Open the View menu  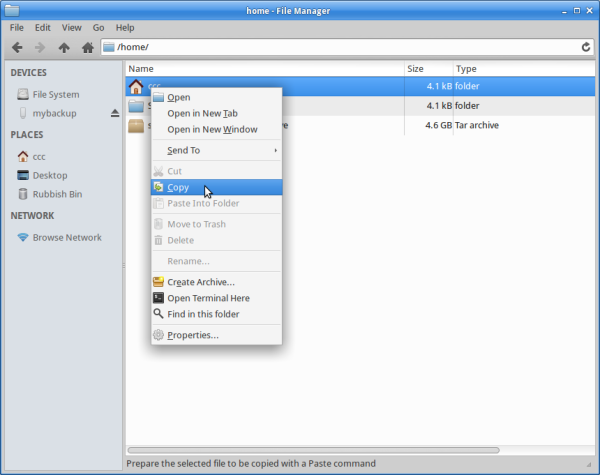coord(72,27)
